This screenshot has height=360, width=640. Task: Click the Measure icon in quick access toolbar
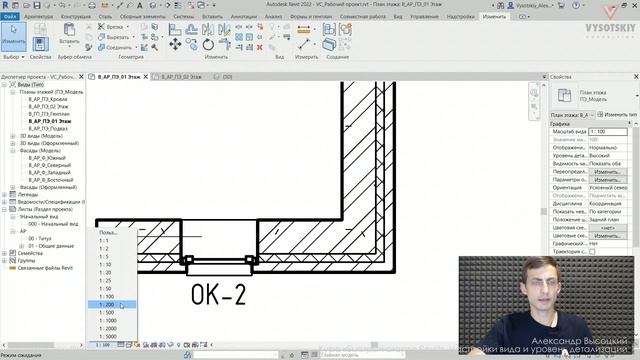pos(104,5)
